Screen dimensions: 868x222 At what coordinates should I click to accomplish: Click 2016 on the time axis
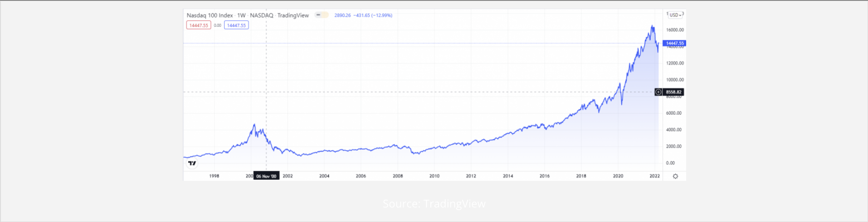click(x=545, y=176)
